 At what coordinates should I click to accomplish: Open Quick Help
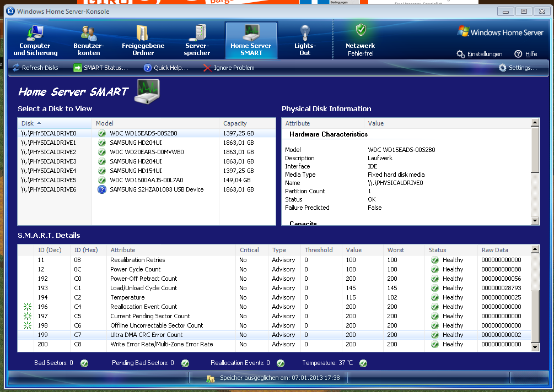click(x=166, y=68)
